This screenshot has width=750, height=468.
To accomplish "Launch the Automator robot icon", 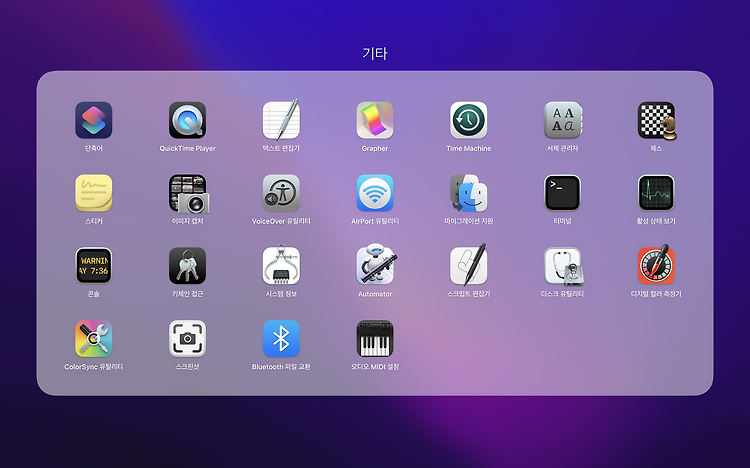I will pyautogui.click(x=376, y=265).
